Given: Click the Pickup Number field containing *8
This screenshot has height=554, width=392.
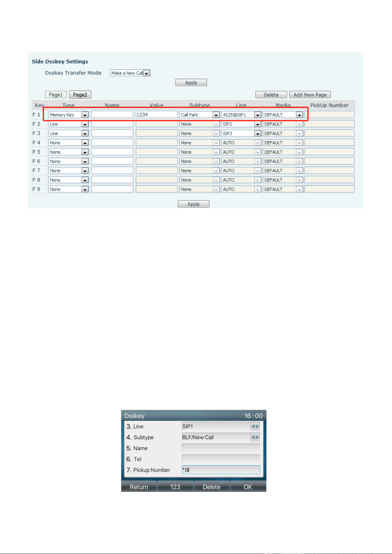Looking at the screenshot, I should [x=221, y=470].
